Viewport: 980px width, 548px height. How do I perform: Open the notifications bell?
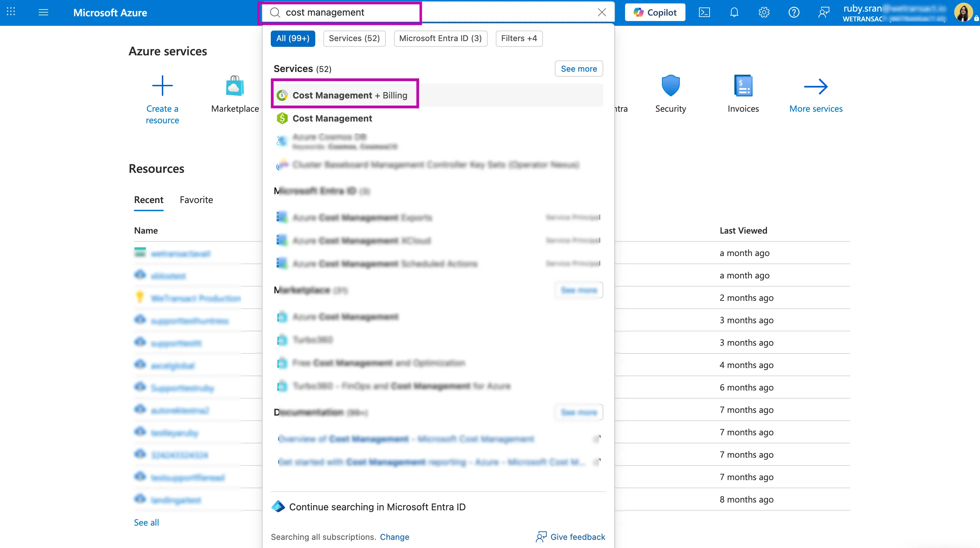pos(734,12)
